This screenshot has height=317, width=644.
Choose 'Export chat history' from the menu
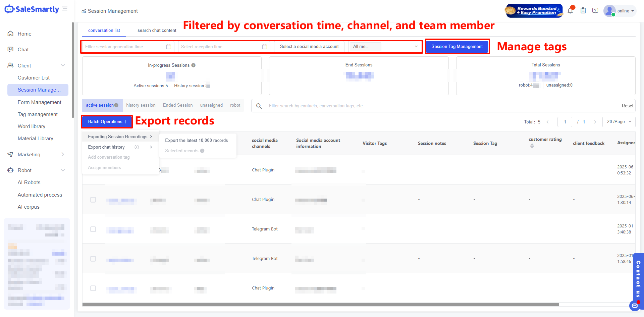point(106,147)
